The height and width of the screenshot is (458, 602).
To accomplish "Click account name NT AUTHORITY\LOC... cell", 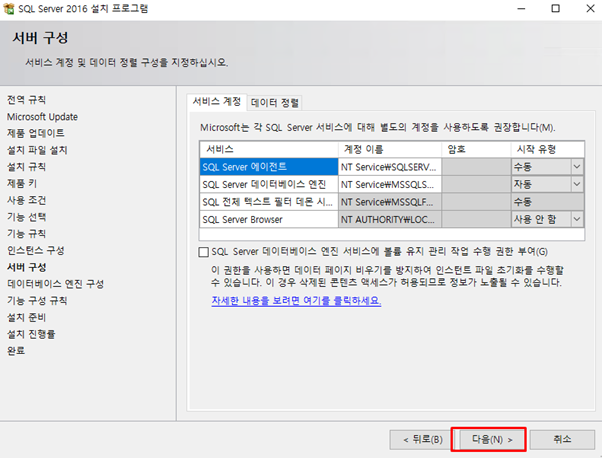I will pyautogui.click(x=390, y=220).
